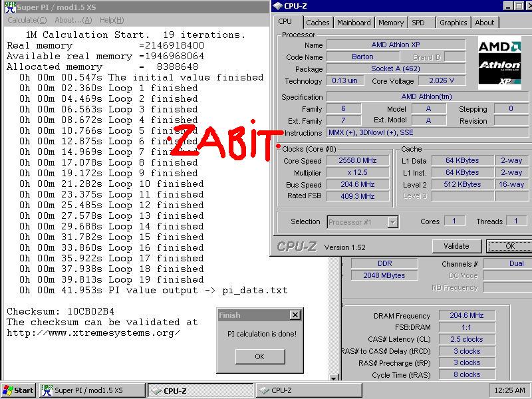The image size is (532, 399).
Task: Switch to the Memory tab
Action: (391, 23)
